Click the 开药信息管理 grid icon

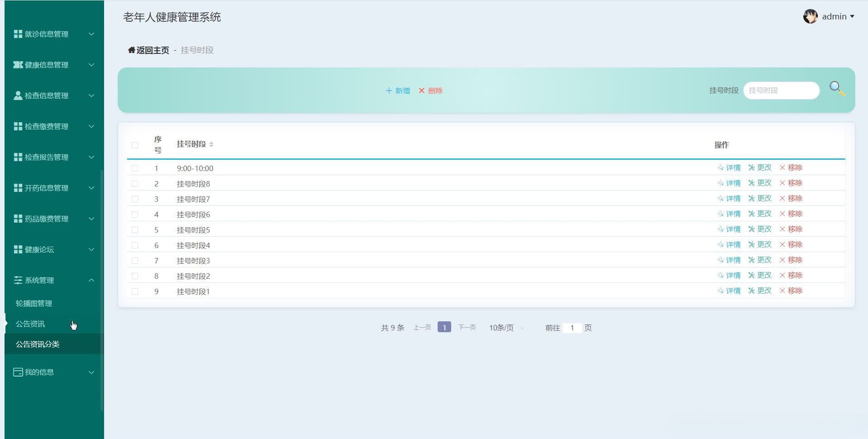pos(18,188)
